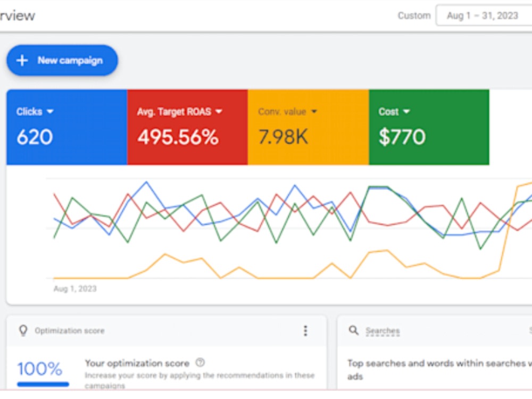This screenshot has width=532, height=399.
Task: Open the Conv. value metric dropdown arrow
Action: point(314,111)
